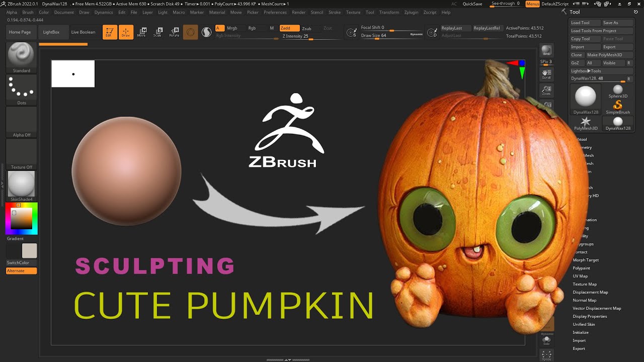644x362 pixels.
Task: Expand the Polypaint subpalette
Action: pos(581,268)
